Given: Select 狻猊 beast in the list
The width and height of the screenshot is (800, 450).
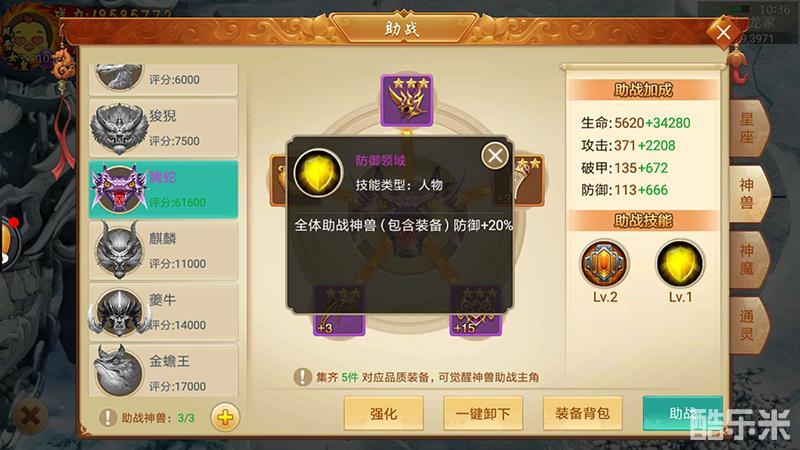Looking at the screenshot, I should pos(163,128).
